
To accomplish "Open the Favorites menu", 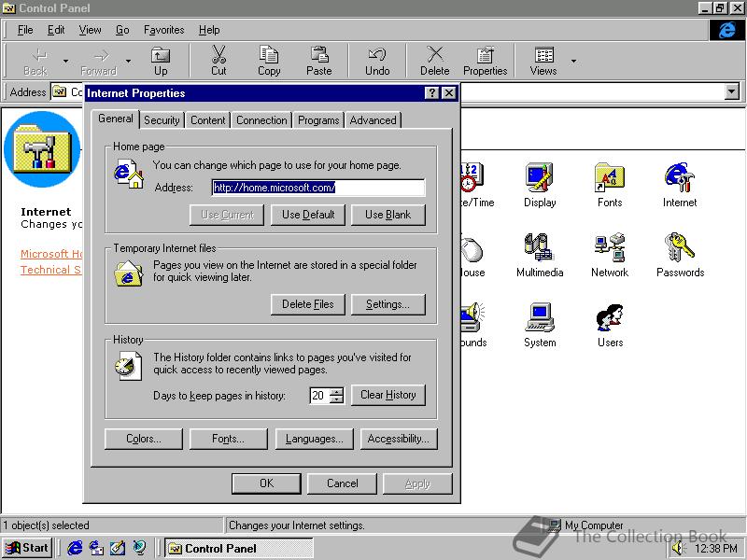I will coord(164,30).
